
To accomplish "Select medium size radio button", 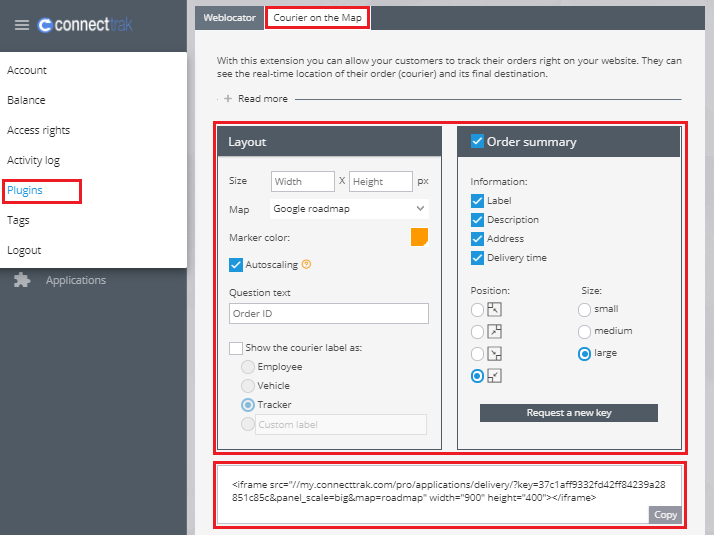I will coord(584,332).
